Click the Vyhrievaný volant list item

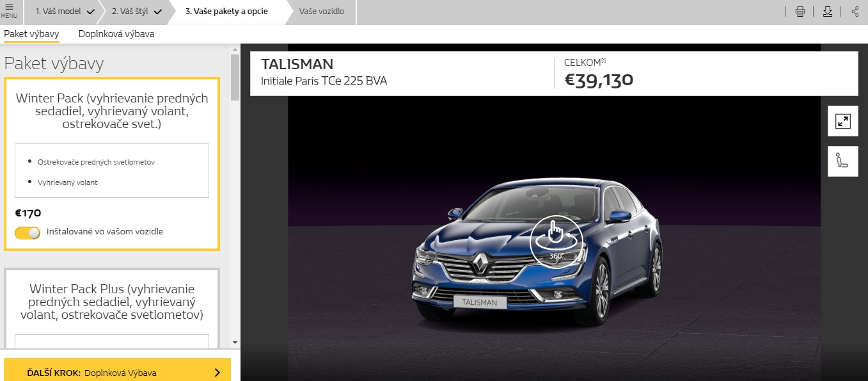pyautogui.click(x=67, y=182)
